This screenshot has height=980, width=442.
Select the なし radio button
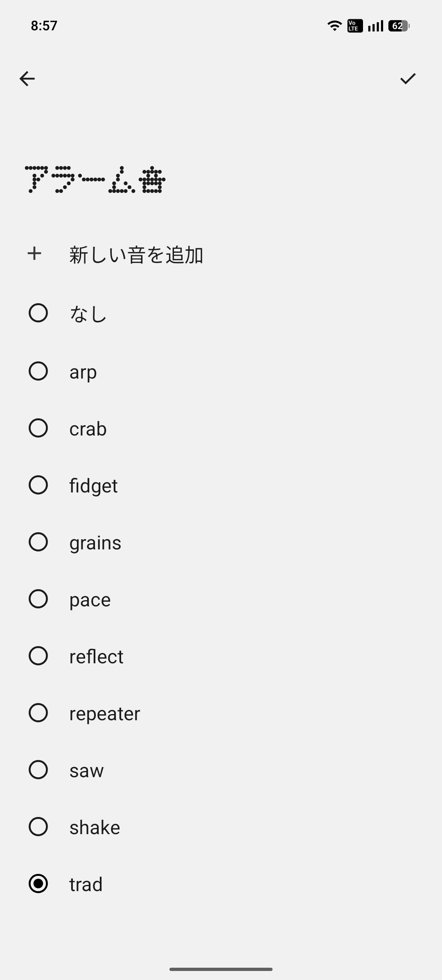[38, 313]
